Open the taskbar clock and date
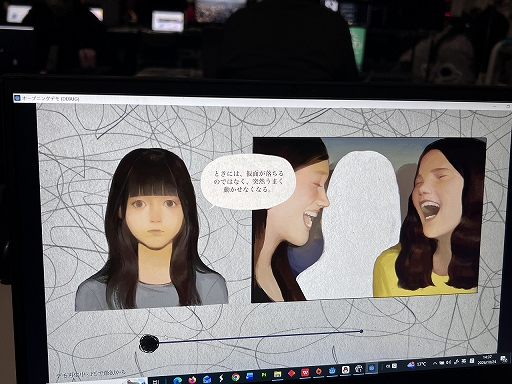The height and width of the screenshot is (384, 512). tap(487, 359)
